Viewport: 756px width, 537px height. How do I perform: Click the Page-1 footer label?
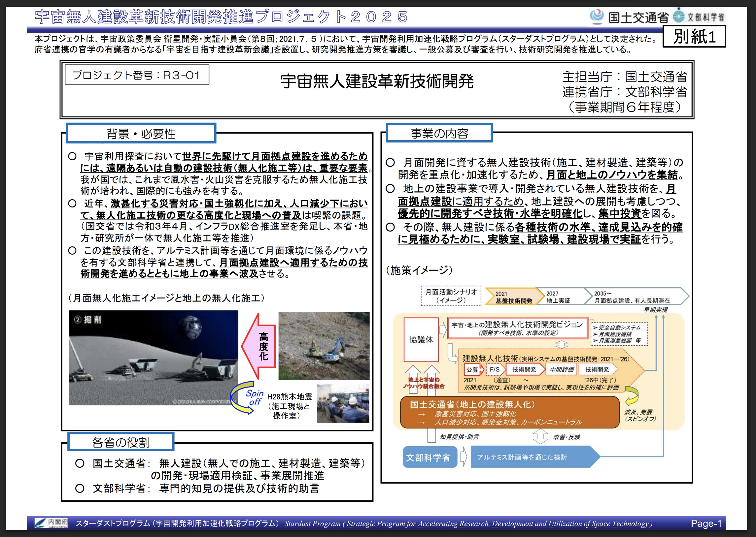click(x=706, y=523)
